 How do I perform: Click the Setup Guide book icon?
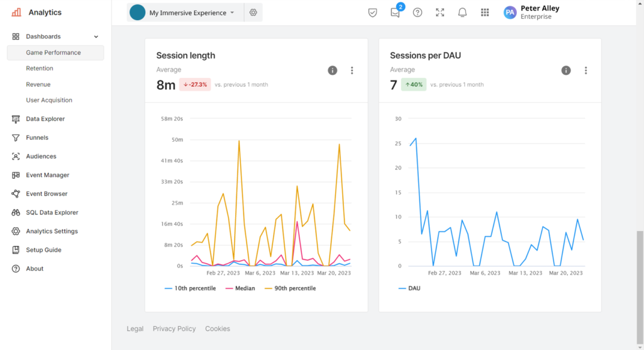tap(16, 250)
